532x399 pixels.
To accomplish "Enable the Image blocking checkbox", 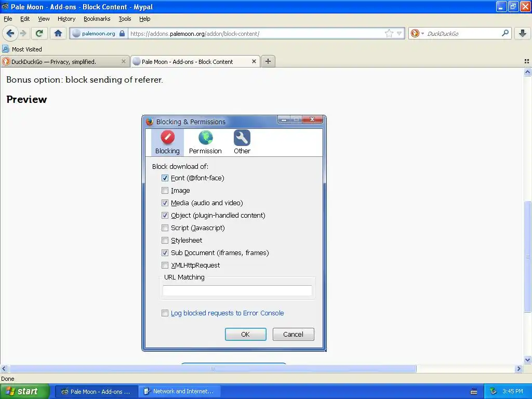I will coord(165,190).
